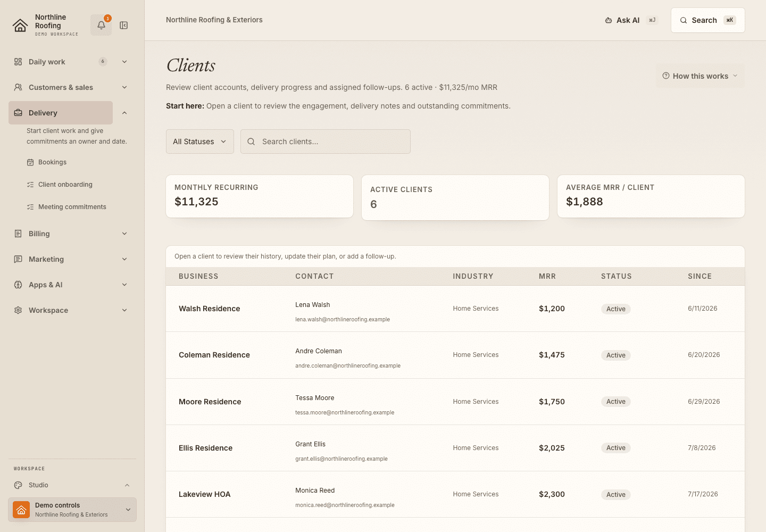Expand the Apps & AI chevron

pos(124,285)
